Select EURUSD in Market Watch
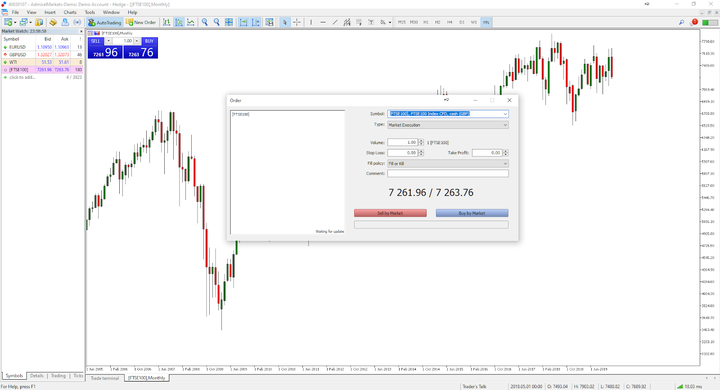Screen dimensions: 720x390 tap(42, 47)
